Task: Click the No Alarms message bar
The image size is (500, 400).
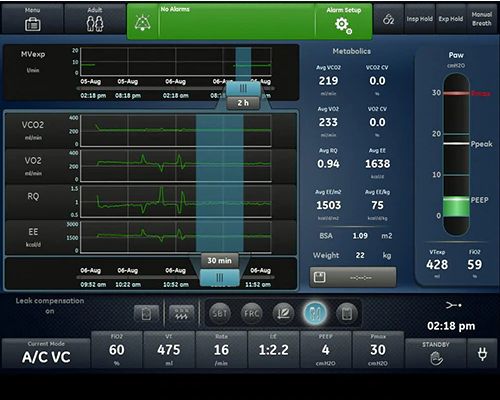Action: click(x=237, y=22)
